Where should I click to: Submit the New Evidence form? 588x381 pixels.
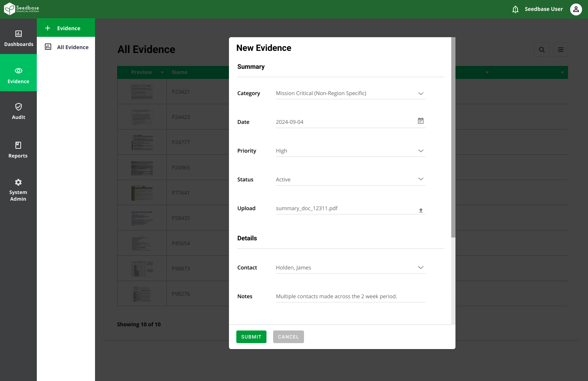[251, 336]
